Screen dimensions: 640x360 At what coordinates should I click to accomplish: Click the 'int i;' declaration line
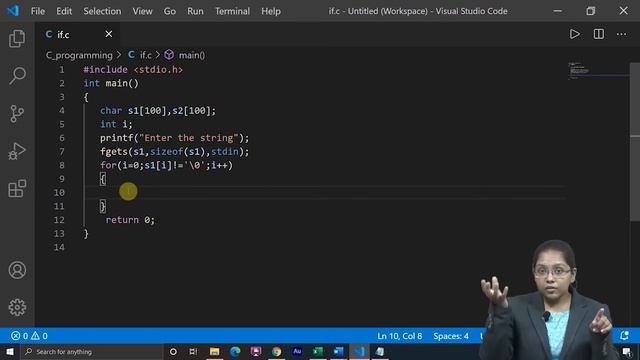(116, 124)
